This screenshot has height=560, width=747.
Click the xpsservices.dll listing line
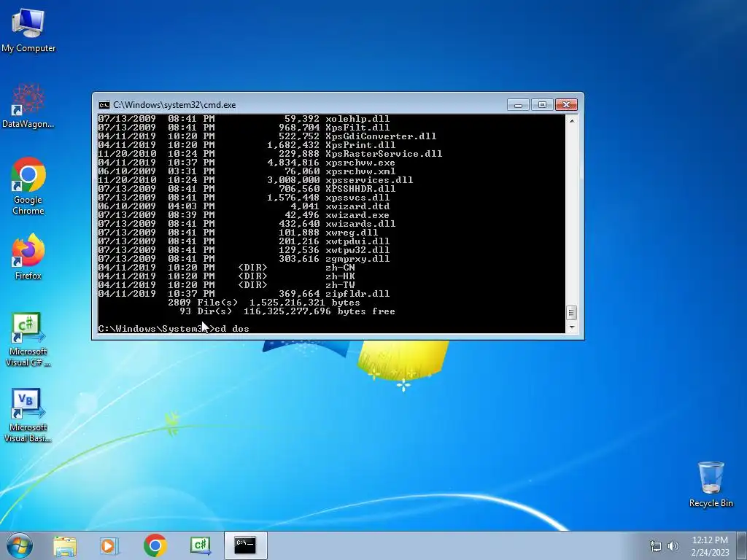[256, 180]
